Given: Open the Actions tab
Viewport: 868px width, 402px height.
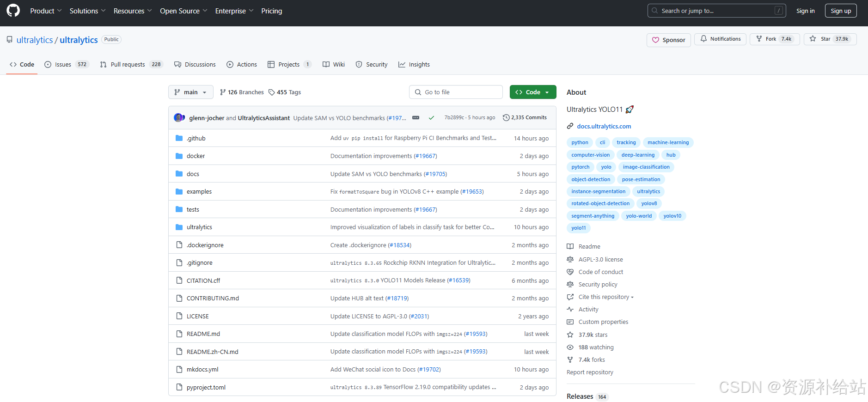Looking at the screenshot, I should tap(242, 64).
